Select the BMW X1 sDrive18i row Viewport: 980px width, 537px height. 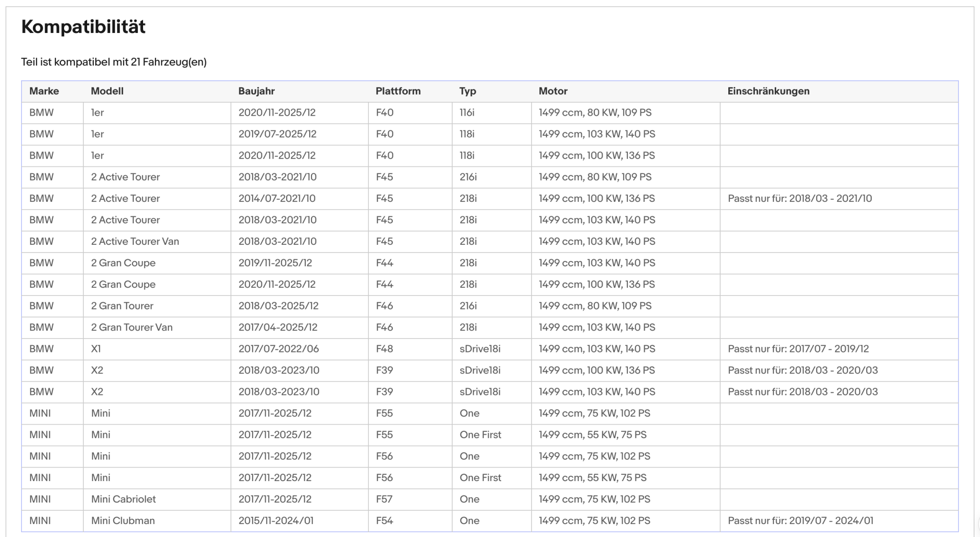point(490,349)
